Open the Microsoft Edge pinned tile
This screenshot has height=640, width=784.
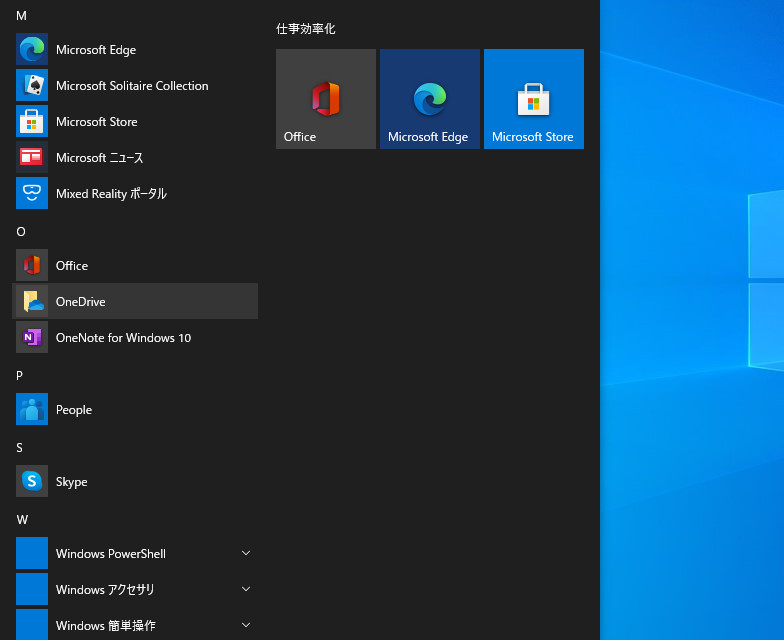point(430,99)
